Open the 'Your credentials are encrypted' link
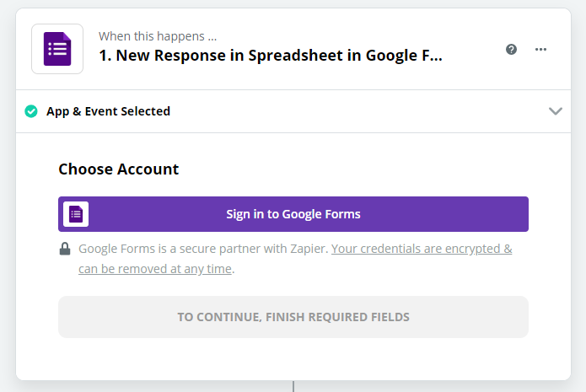The image size is (586, 392). click(422, 249)
